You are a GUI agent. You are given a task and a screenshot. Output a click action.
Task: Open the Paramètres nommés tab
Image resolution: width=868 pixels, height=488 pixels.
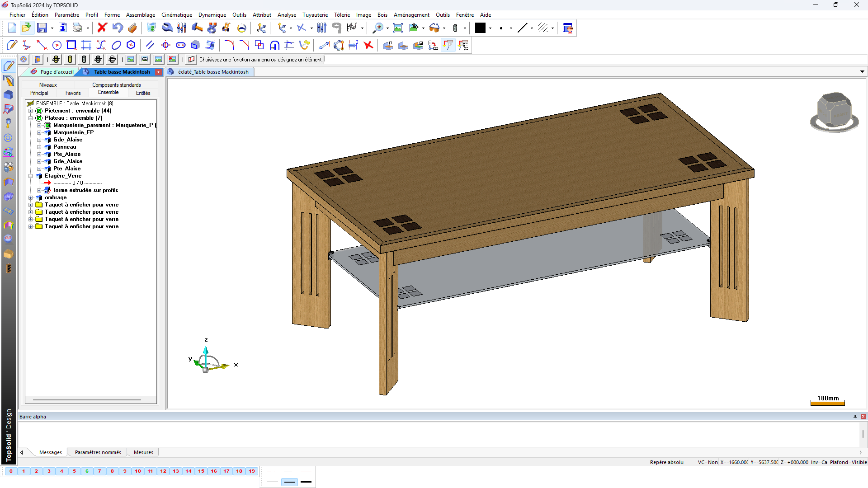pos(98,452)
